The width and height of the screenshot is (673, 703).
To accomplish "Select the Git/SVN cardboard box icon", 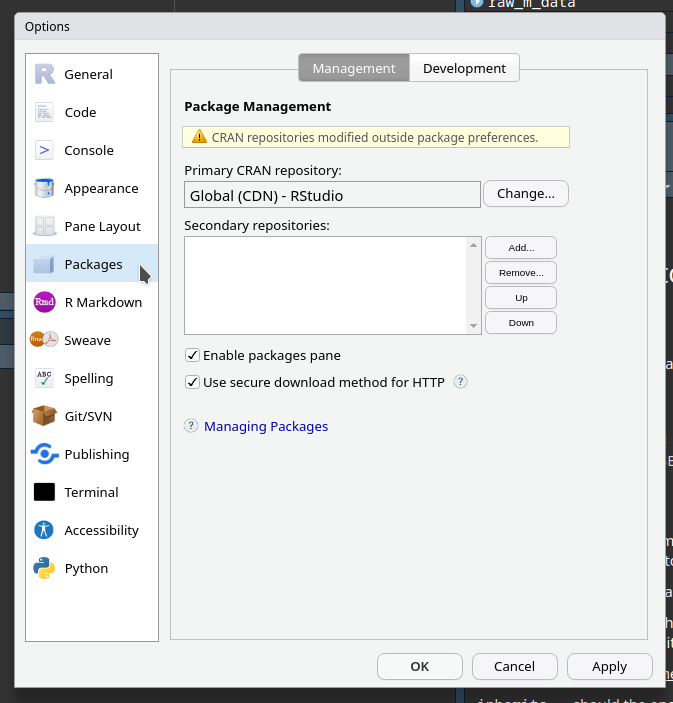I will [44, 416].
